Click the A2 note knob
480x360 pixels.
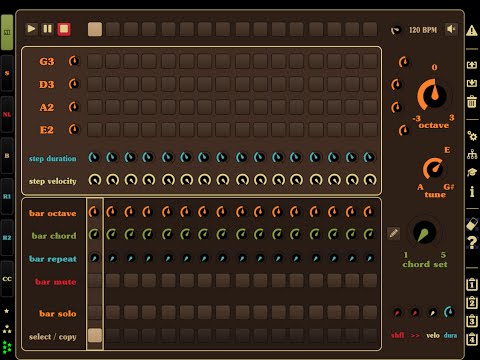[x=74, y=107]
